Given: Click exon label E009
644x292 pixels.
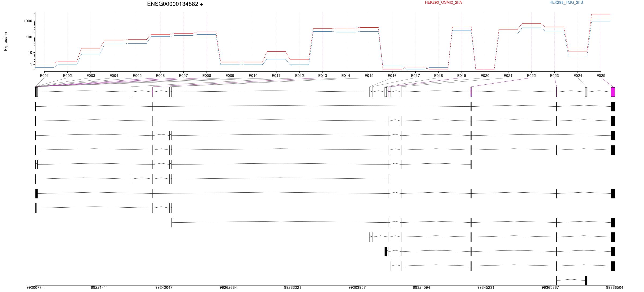Looking at the screenshot, I should pyautogui.click(x=230, y=76).
